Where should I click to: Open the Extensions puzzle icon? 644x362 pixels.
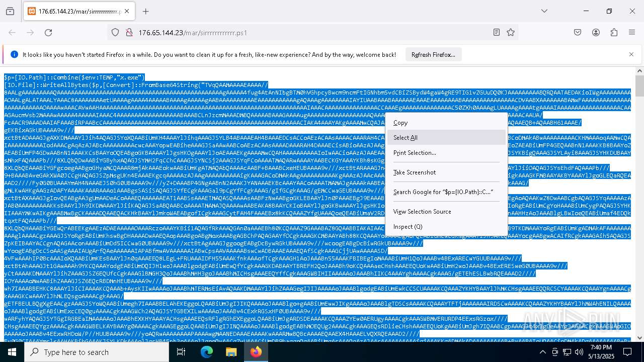click(x=614, y=33)
